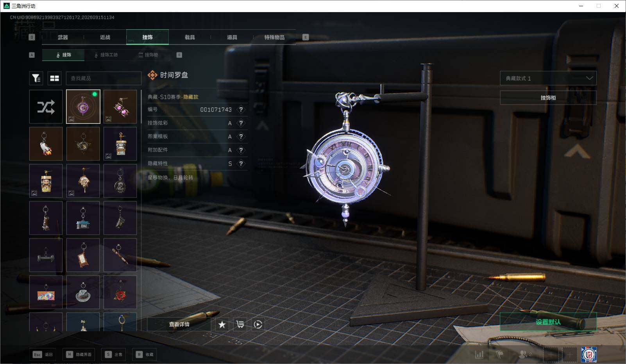The width and height of the screenshot is (626, 364).
Task: Select the rocket charm thumbnail
Action: [x=46, y=144]
